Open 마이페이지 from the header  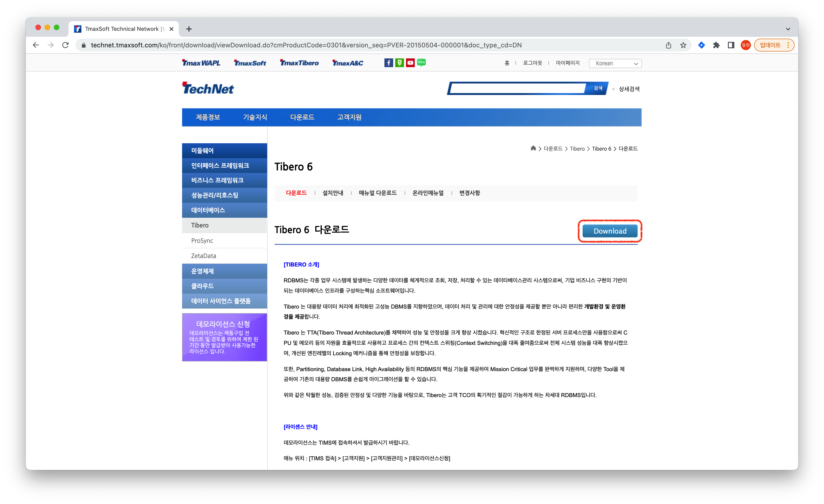tap(567, 63)
